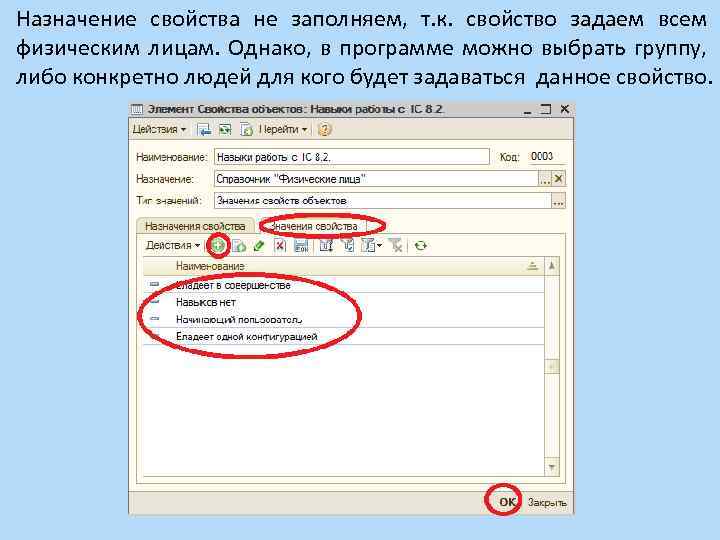Image resolution: width=720 pixels, height=540 pixels.
Task: Select the row Начинающий пользователь
Action: click(x=343, y=319)
